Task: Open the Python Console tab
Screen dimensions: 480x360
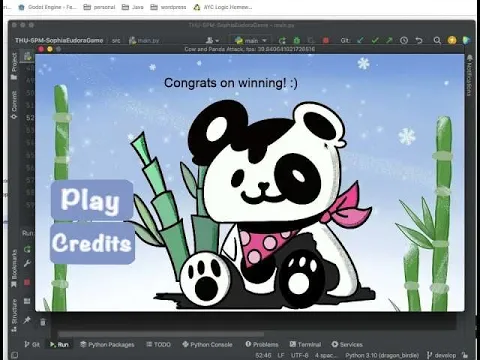Action: coord(207,344)
